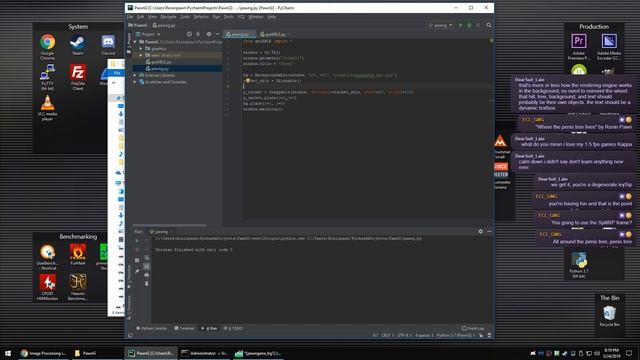
Task: Open Adobe Premiere Pro desktop icon
Action: pos(579,47)
